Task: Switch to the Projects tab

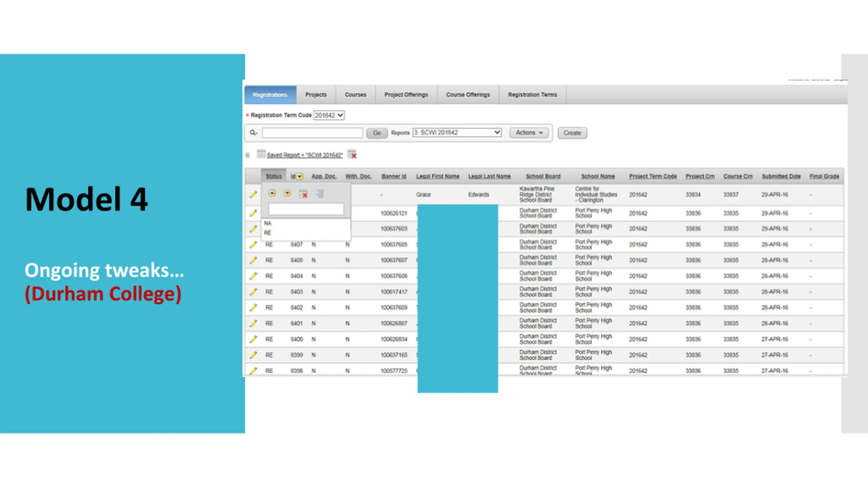Action: pyautogui.click(x=316, y=95)
